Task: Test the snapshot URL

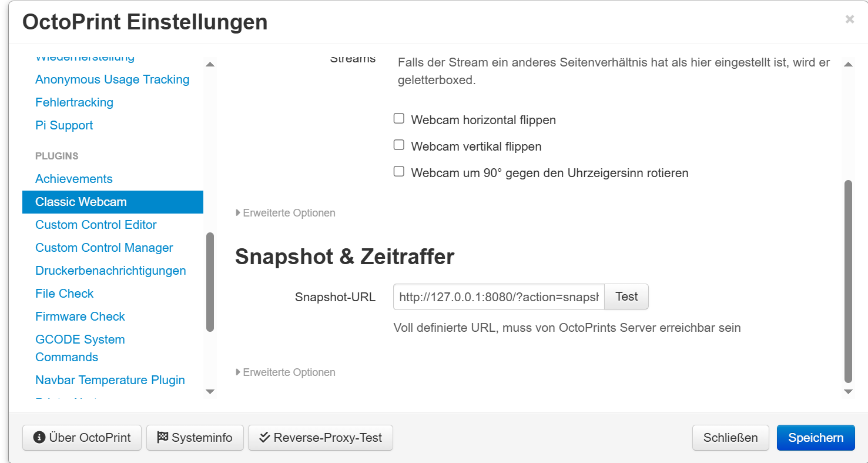Action: (x=626, y=297)
